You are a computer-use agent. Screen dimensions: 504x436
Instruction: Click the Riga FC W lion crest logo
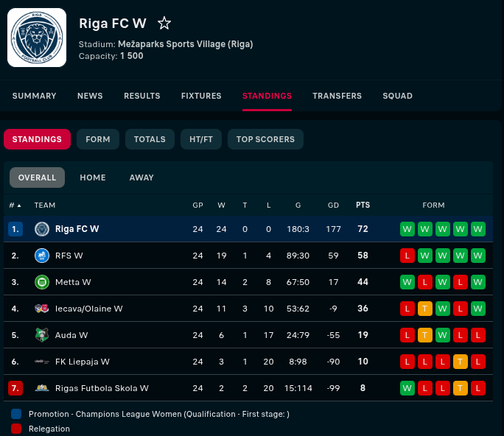37,38
